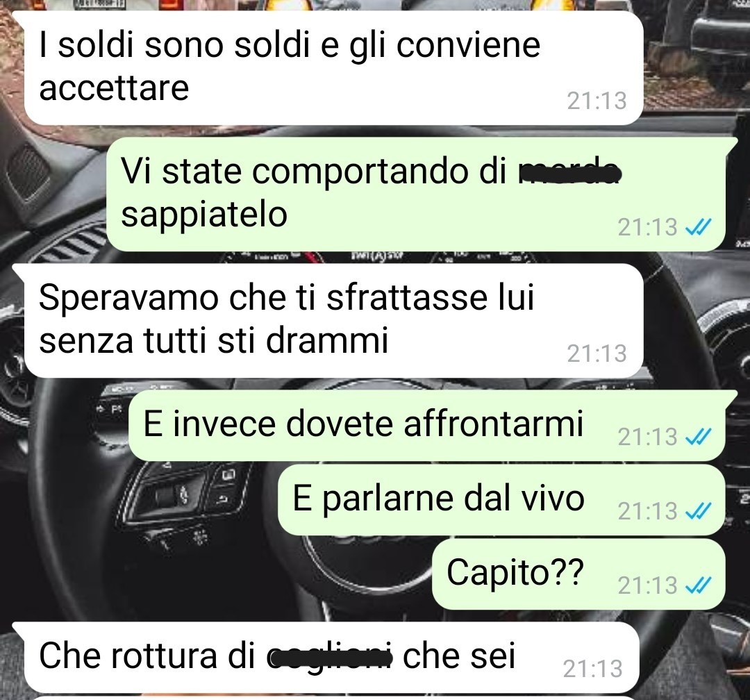Image resolution: width=750 pixels, height=700 pixels.
Task: Tap the 'I soldi sono soldi' message bubble
Action: tap(333, 68)
